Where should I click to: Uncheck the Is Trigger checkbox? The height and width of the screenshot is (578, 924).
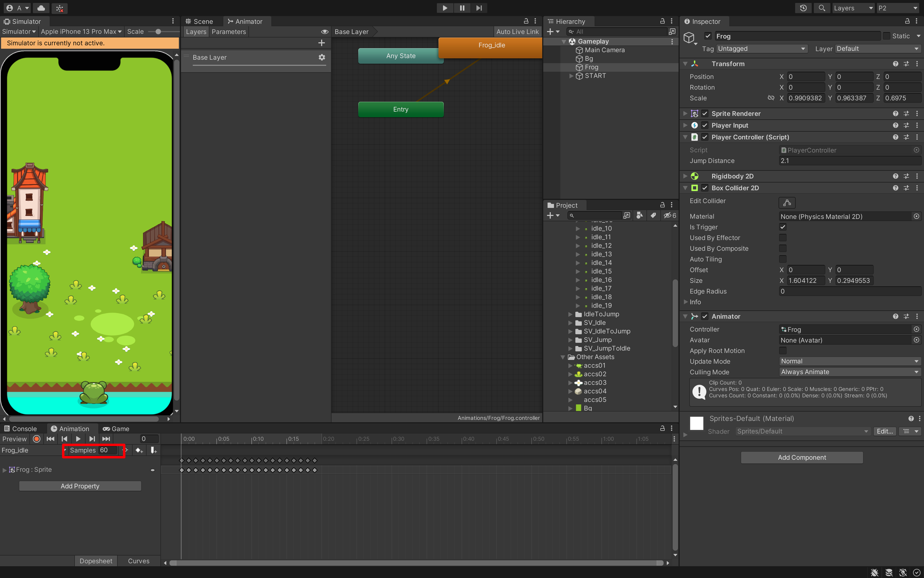[783, 227]
